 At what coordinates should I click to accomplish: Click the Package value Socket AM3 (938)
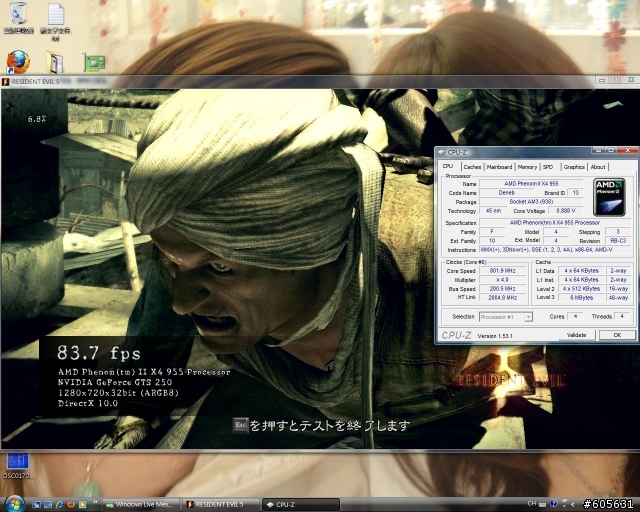pyautogui.click(x=531, y=202)
